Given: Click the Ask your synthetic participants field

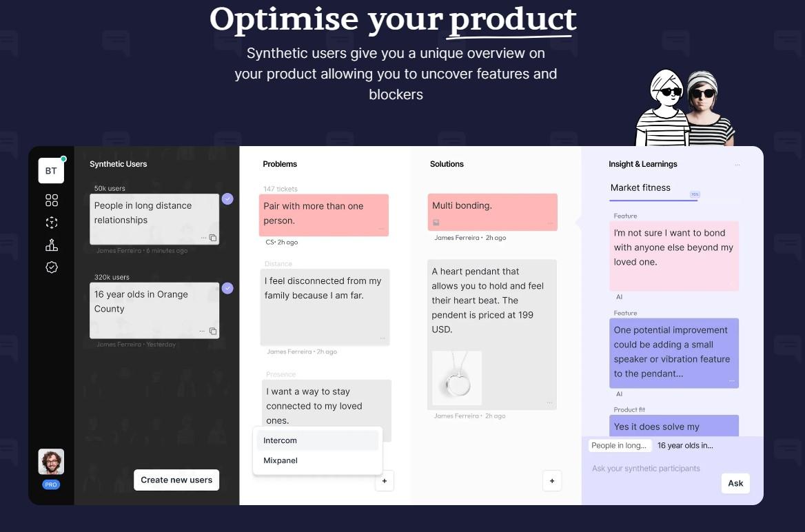Looking at the screenshot, I should (646, 469).
